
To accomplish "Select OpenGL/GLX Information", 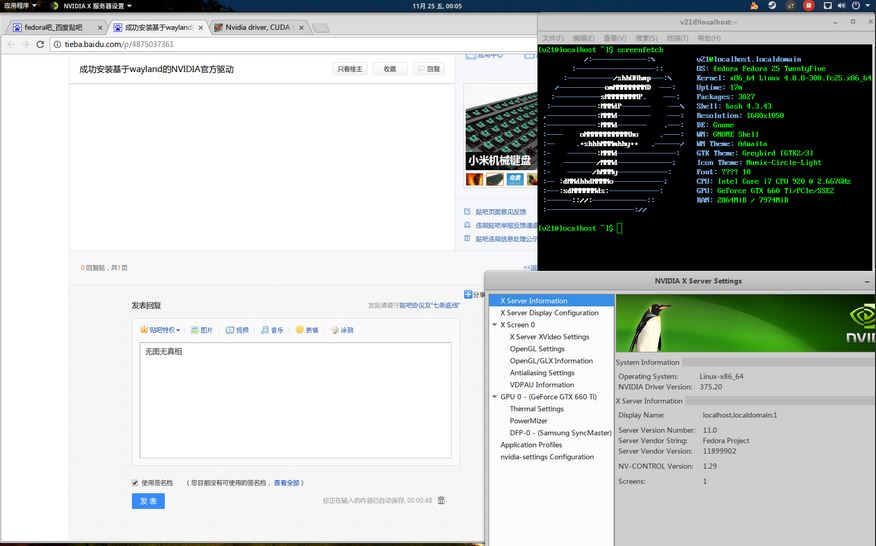I will click(551, 361).
